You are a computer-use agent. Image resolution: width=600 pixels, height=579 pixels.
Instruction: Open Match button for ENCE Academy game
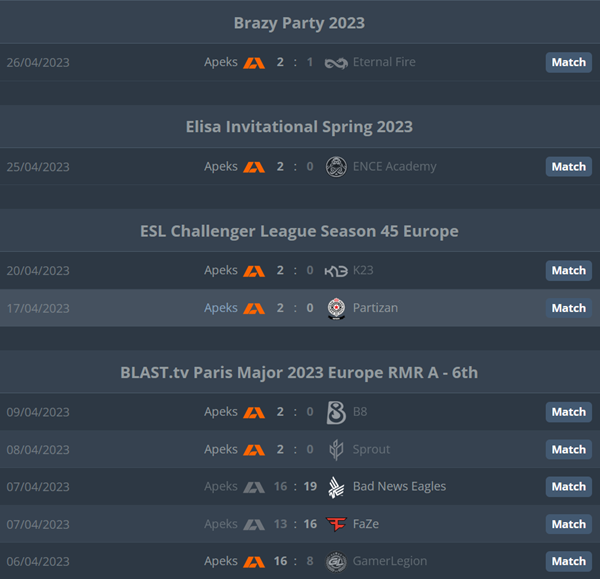pyautogui.click(x=569, y=166)
